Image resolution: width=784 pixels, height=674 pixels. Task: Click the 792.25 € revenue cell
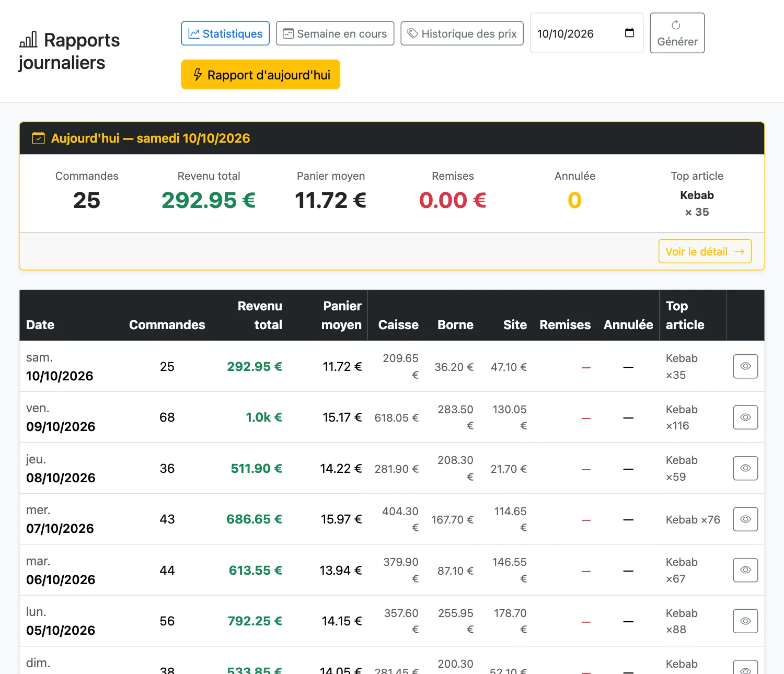tap(255, 621)
